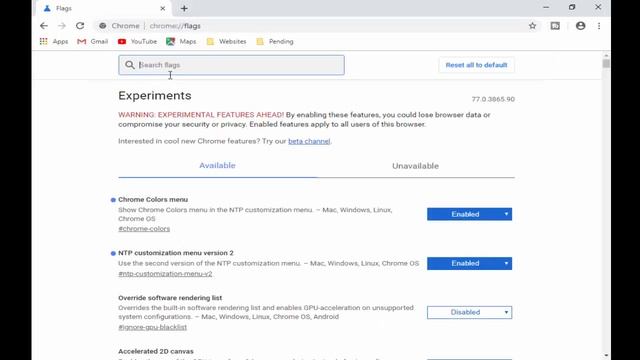Open Override software rendering list Disabled dropdown
This screenshot has width=640, height=360.
[x=469, y=312]
